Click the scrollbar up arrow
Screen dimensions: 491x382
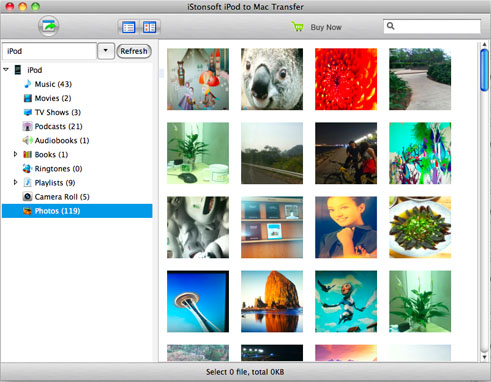pos(484,44)
